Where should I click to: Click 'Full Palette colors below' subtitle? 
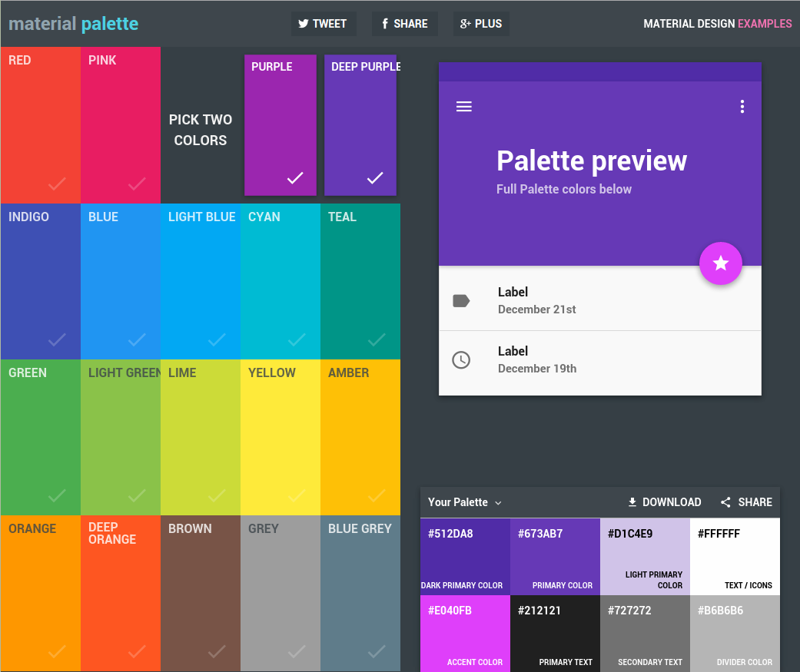click(x=564, y=189)
